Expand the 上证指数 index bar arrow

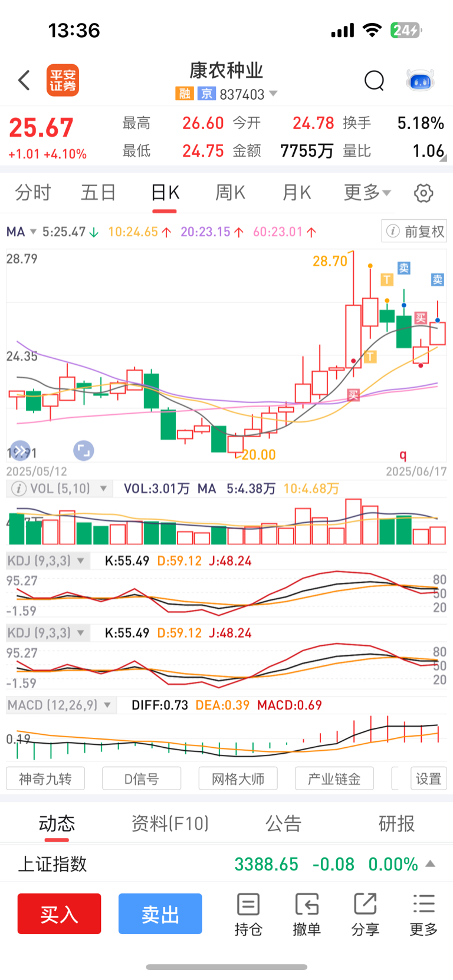click(x=431, y=864)
